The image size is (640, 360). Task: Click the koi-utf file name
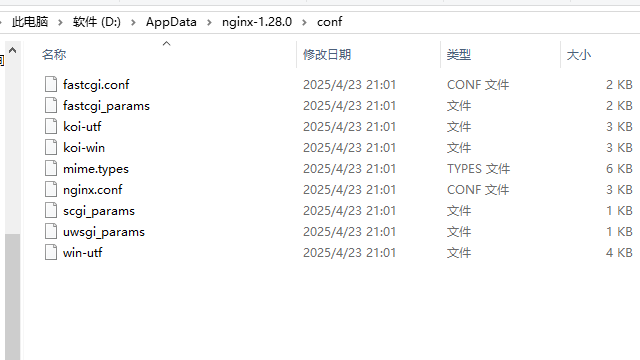click(82, 127)
